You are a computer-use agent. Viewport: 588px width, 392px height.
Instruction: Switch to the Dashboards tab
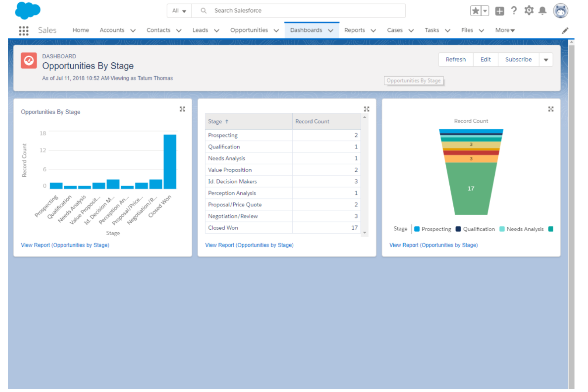pos(306,30)
